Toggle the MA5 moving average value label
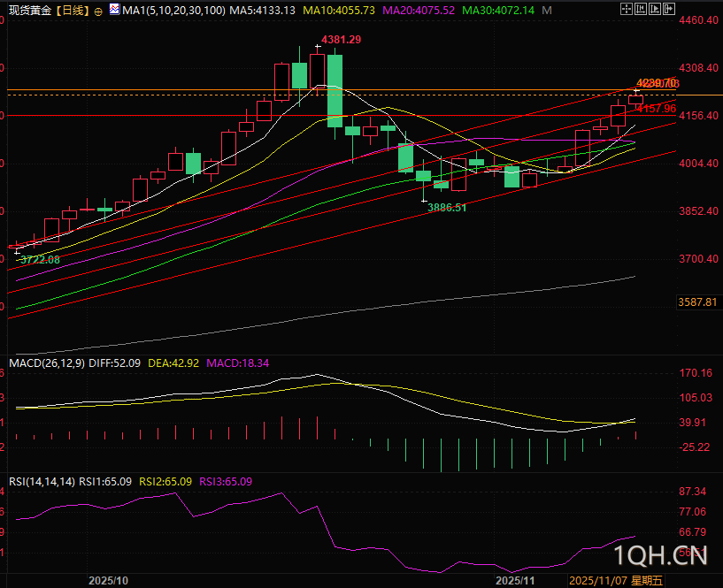Image resolution: width=723 pixels, height=588 pixels. (x=263, y=11)
